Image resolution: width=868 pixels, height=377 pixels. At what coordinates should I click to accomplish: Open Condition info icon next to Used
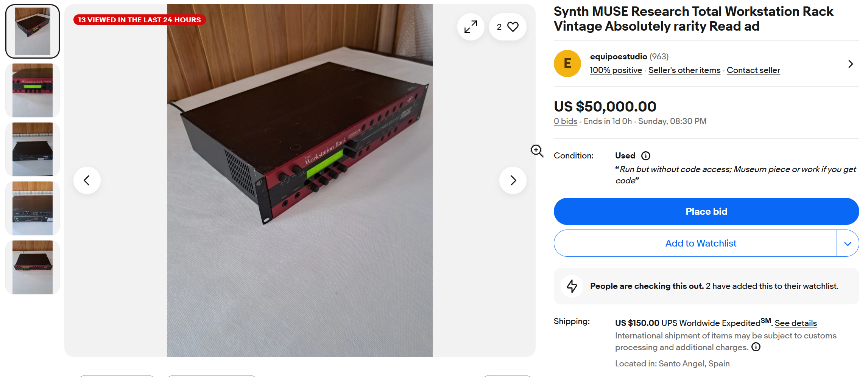click(x=646, y=156)
